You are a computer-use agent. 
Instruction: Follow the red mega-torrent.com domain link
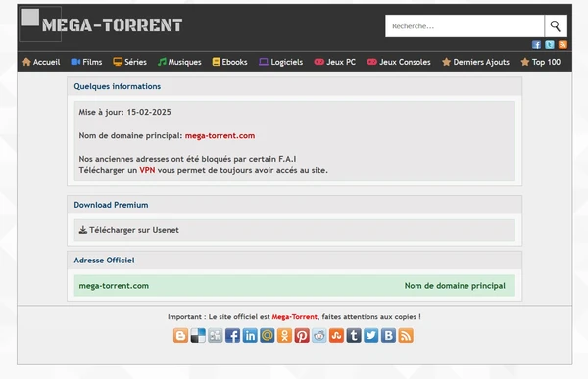click(220, 136)
